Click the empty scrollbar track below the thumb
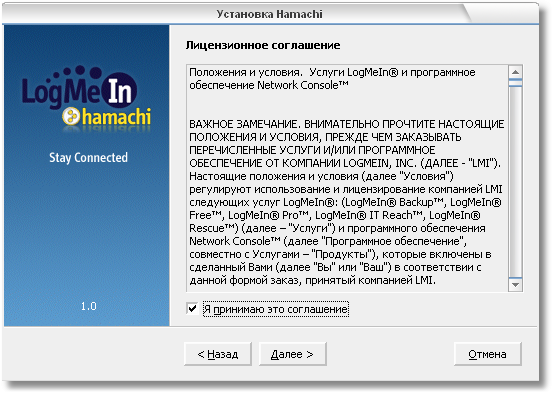The height and width of the screenshot is (395, 553). point(515,182)
